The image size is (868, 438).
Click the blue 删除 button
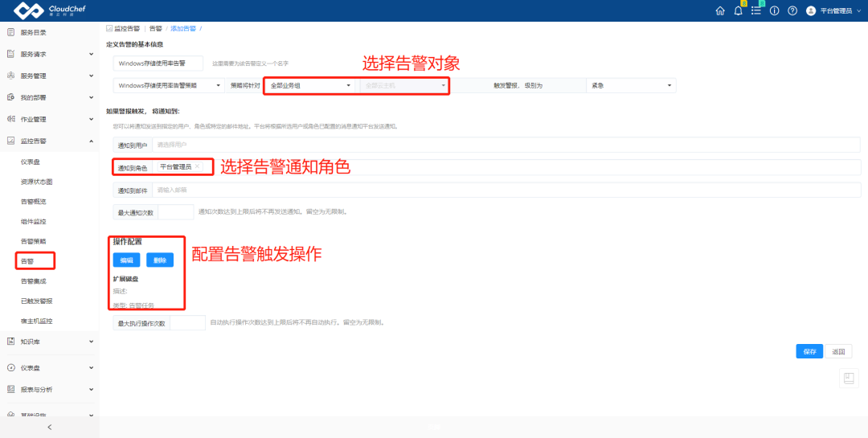[x=160, y=260]
